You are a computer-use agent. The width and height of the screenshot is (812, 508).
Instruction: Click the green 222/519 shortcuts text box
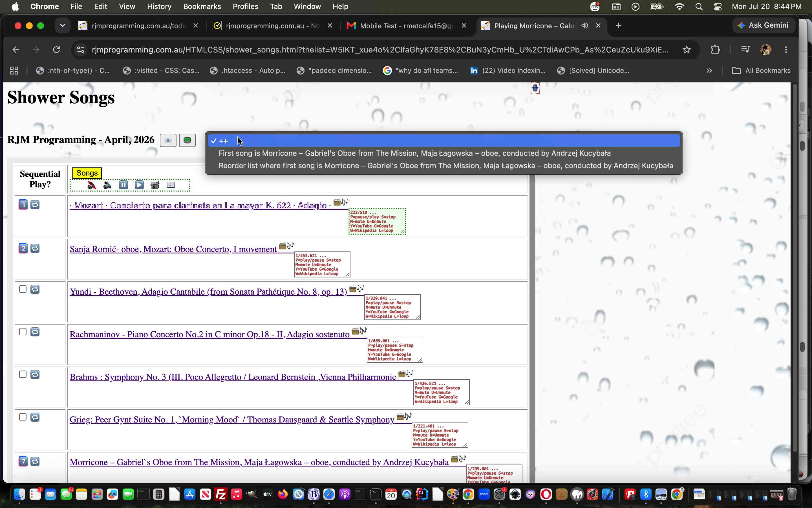click(377, 221)
